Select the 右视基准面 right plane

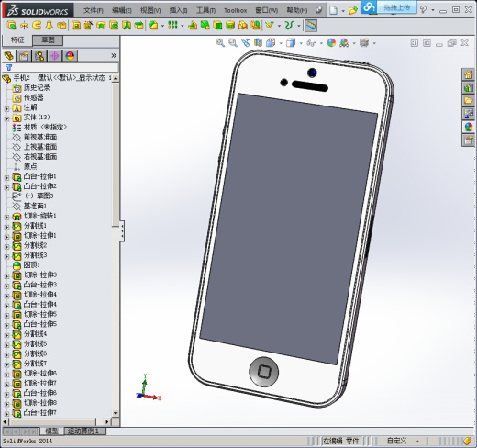pyautogui.click(x=40, y=157)
